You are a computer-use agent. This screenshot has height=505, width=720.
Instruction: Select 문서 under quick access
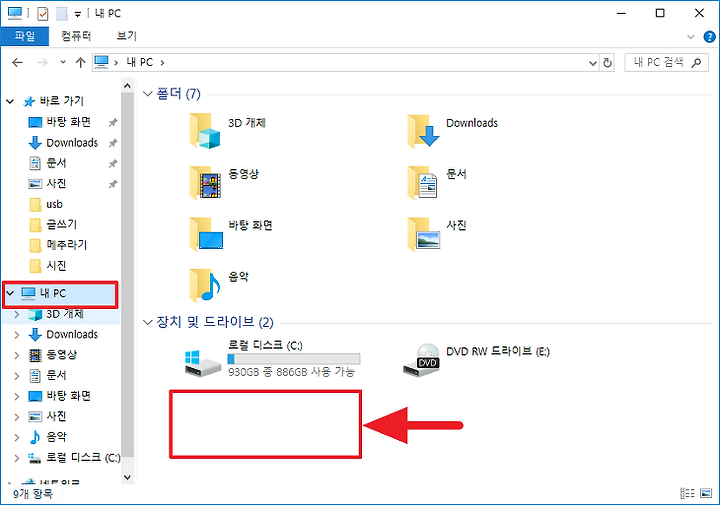tap(56, 163)
